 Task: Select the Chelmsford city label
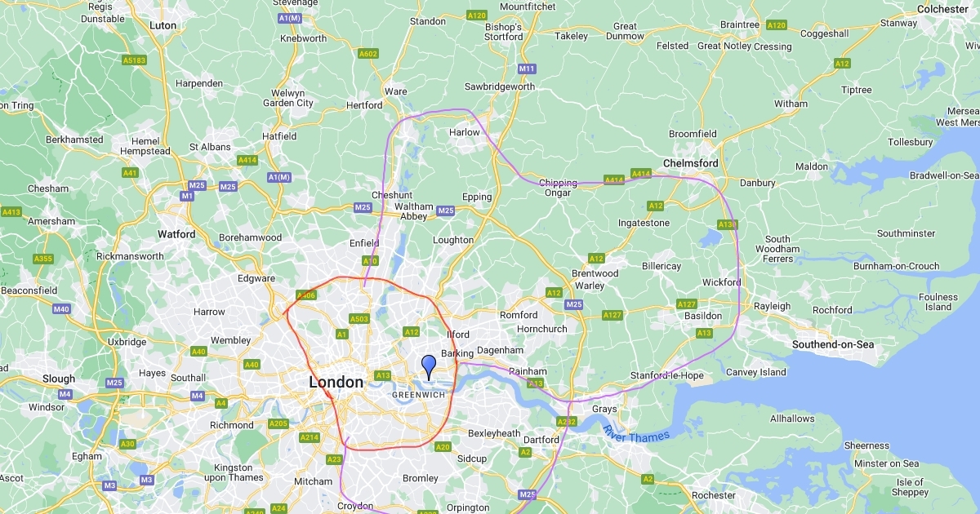coord(691,163)
